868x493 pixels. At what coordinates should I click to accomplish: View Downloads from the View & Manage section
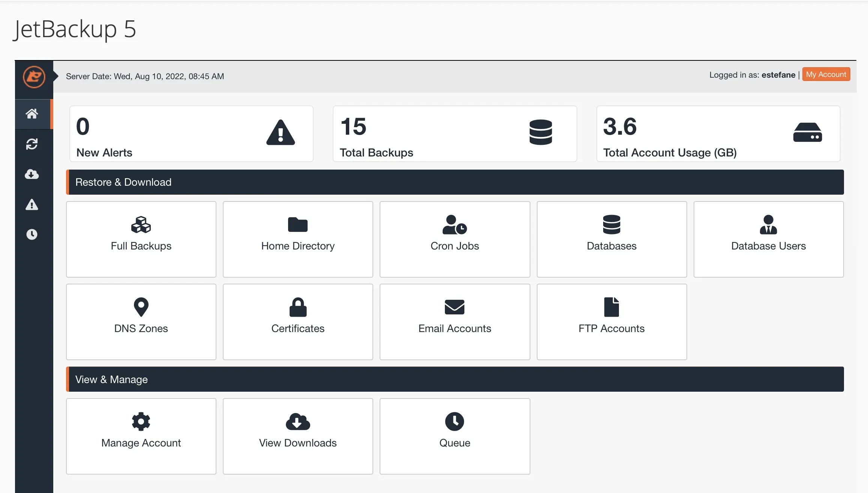[297, 436]
